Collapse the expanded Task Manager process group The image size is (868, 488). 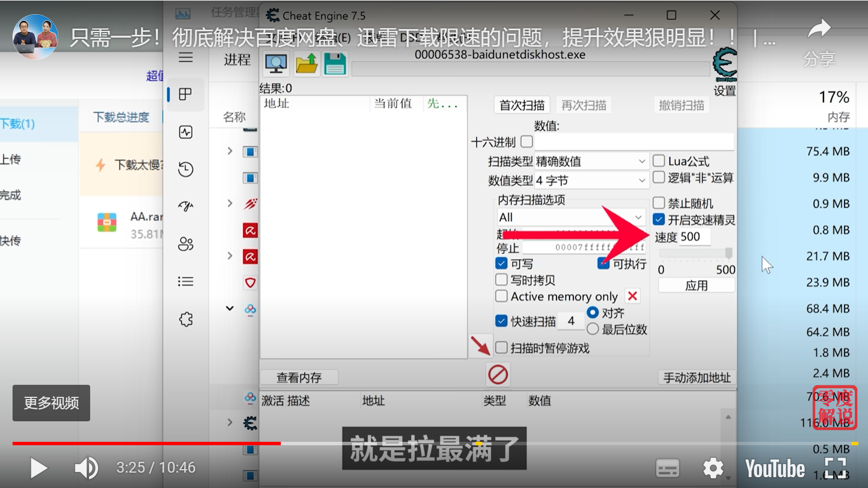[x=230, y=308]
